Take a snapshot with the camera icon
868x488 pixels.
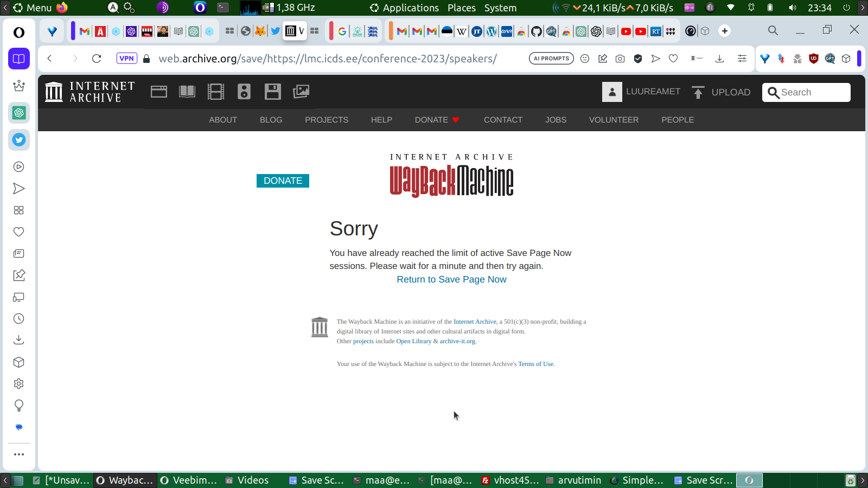620,59
